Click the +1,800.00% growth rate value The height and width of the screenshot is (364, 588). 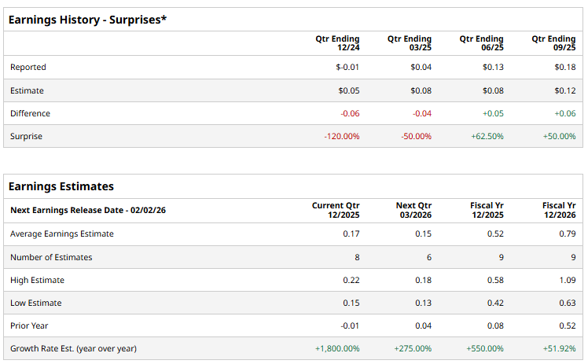(x=336, y=348)
